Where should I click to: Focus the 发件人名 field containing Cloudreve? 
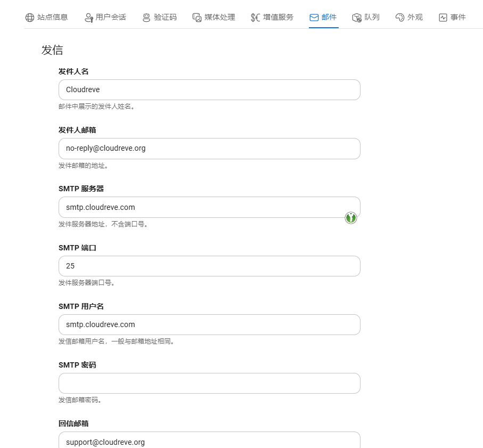tap(209, 89)
